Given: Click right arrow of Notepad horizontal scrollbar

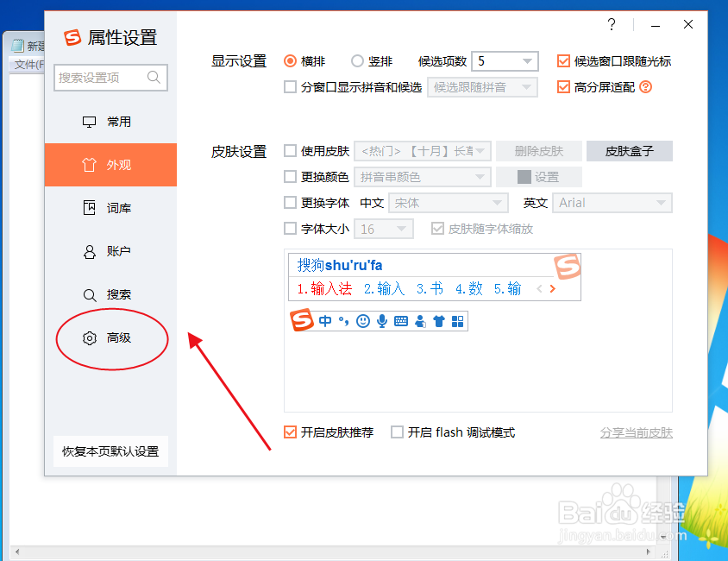Looking at the screenshot, I should coord(649,552).
